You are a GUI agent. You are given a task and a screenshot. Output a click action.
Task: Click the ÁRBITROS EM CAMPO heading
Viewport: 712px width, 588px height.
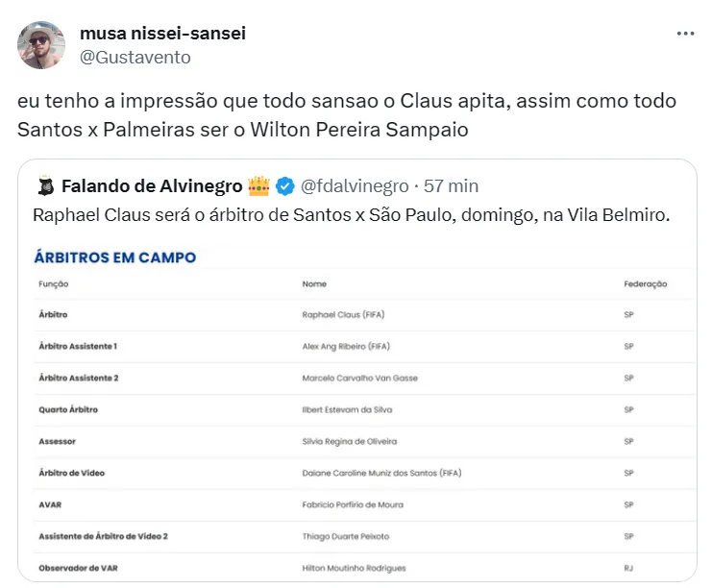tap(115, 257)
